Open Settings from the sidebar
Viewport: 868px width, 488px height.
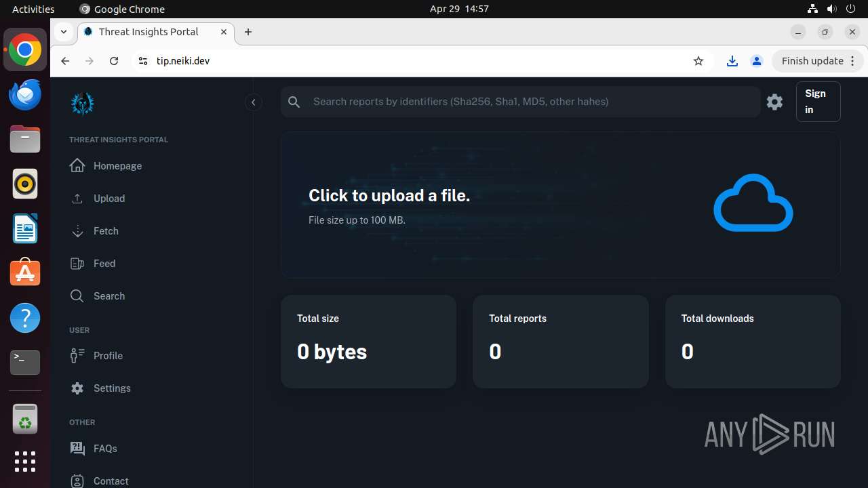click(152, 388)
